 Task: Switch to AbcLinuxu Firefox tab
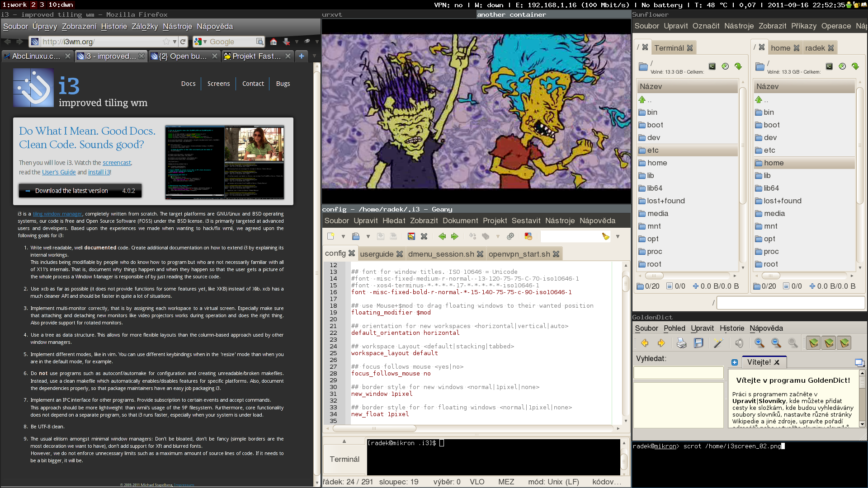click(37, 56)
